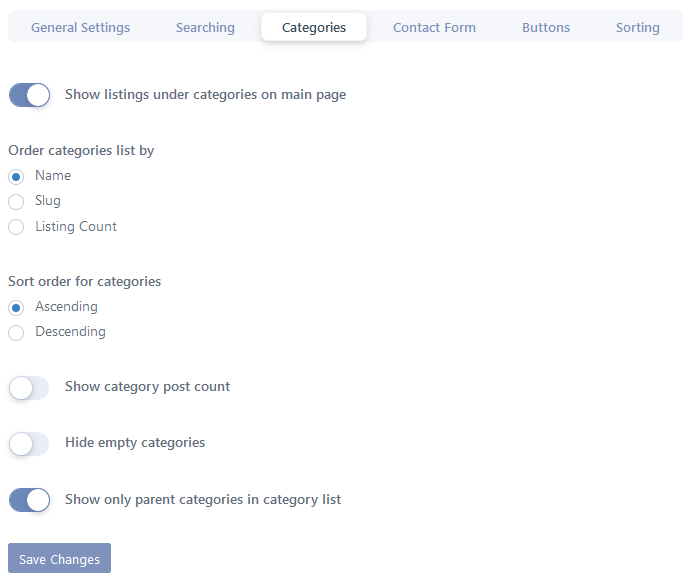Click the Show category post count label
691x583 pixels.
point(147,386)
